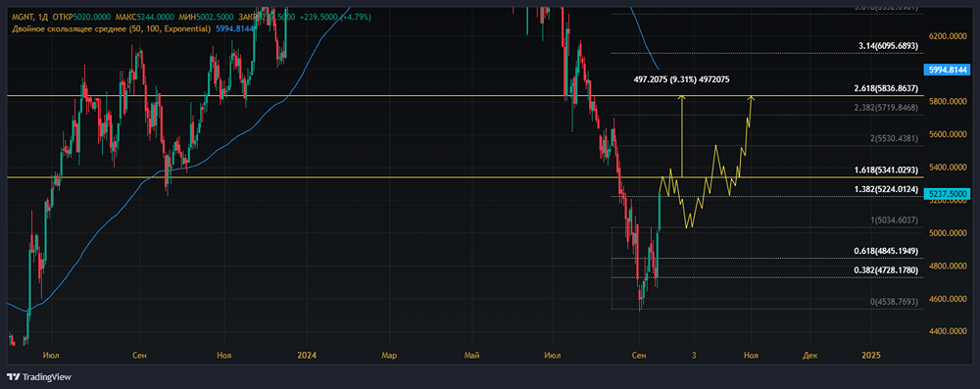
Task: Select the 0.382(4728.1780) Fibonacci level label
Action: (886, 270)
